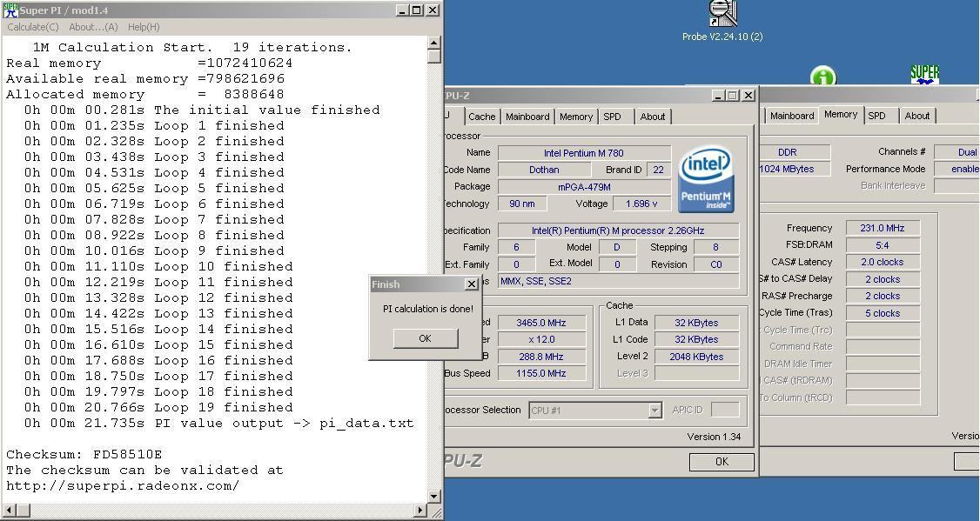Viewport: 980px width, 521px height.
Task: Click the Revision field C0
Action: pos(715,264)
